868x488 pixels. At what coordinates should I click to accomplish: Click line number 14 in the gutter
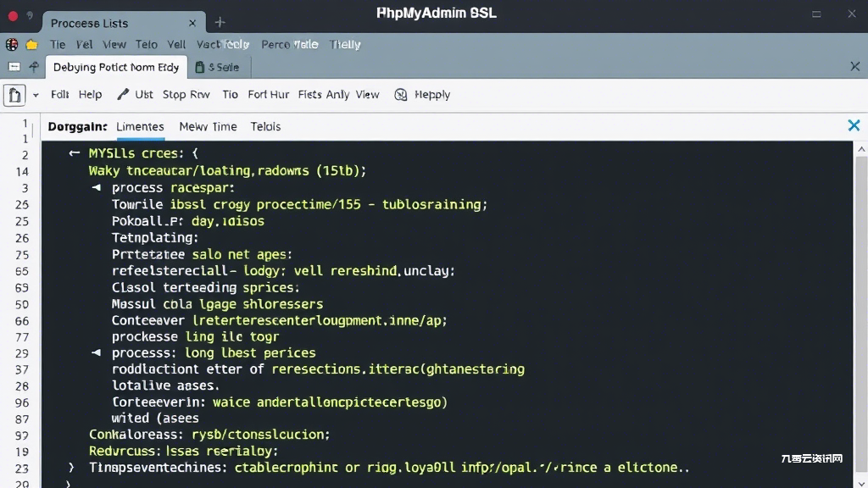point(22,171)
